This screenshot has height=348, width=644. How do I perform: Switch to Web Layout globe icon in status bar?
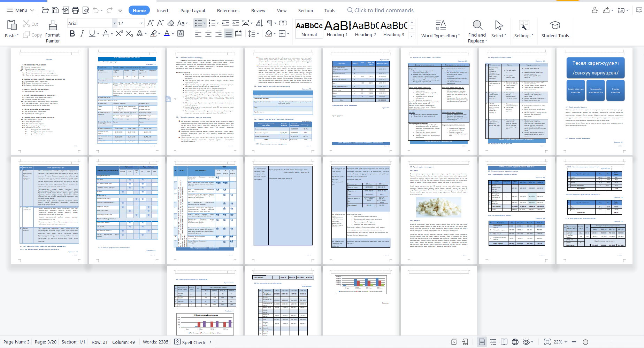515,342
